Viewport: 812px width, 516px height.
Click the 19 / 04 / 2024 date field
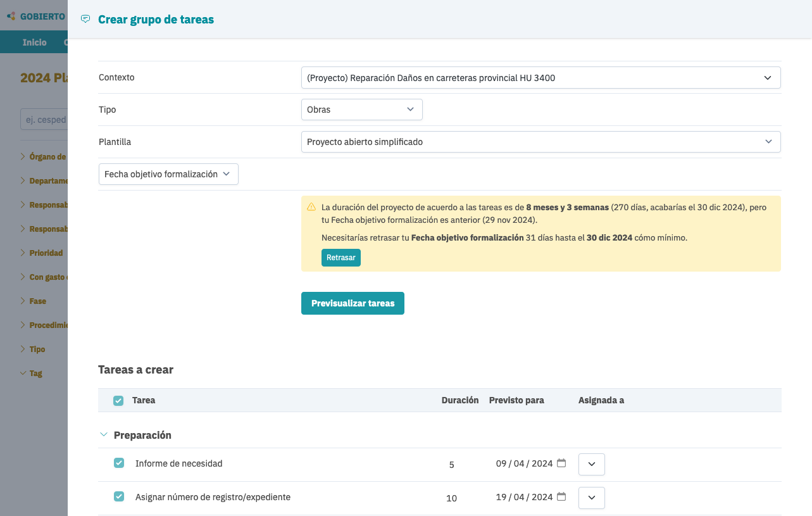coord(524,497)
